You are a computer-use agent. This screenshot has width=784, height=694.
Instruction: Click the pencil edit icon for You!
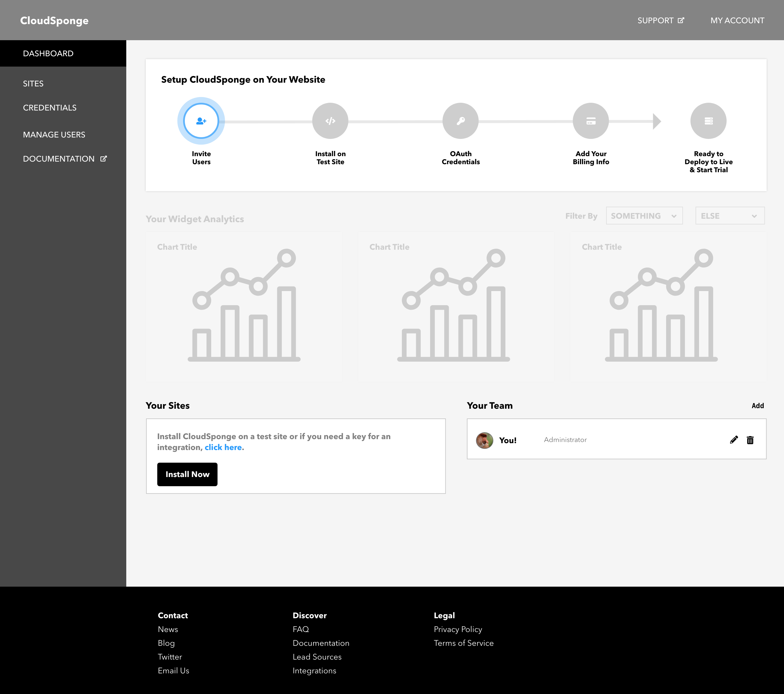pyautogui.click(x=733, y=440)
